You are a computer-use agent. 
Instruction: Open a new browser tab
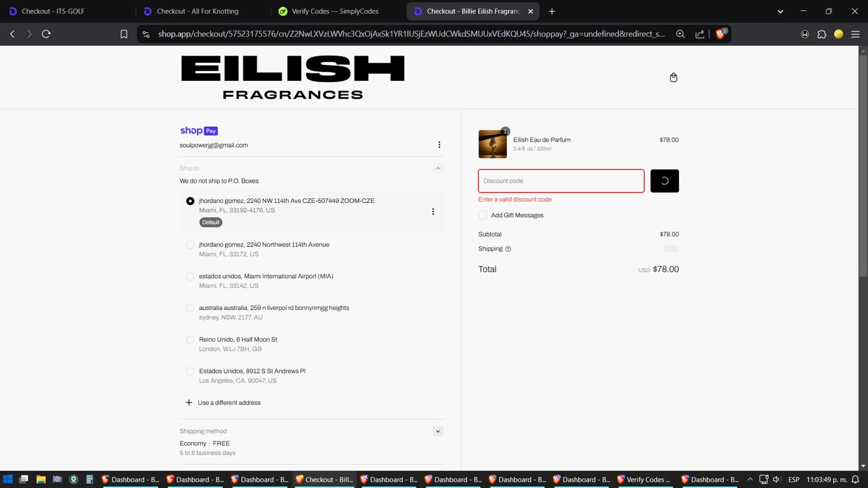point(552,11)
